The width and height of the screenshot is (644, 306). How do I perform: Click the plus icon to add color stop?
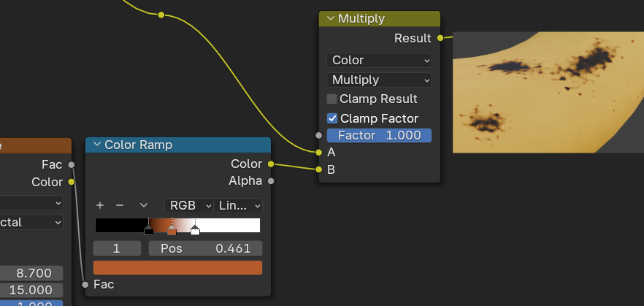click(x=100, y=205)
